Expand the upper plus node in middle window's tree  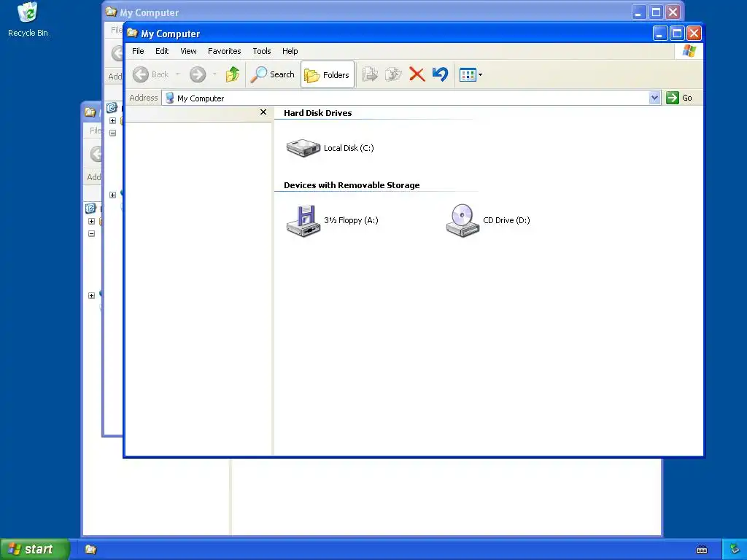(113, 120)
